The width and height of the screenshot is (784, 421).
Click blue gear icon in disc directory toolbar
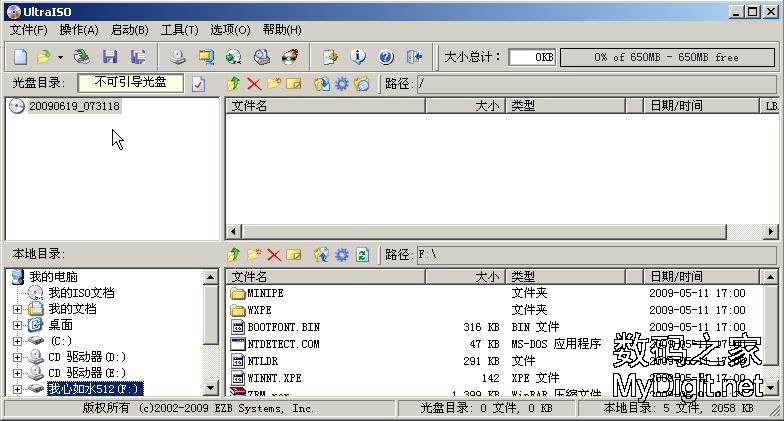tap(342, 84)
